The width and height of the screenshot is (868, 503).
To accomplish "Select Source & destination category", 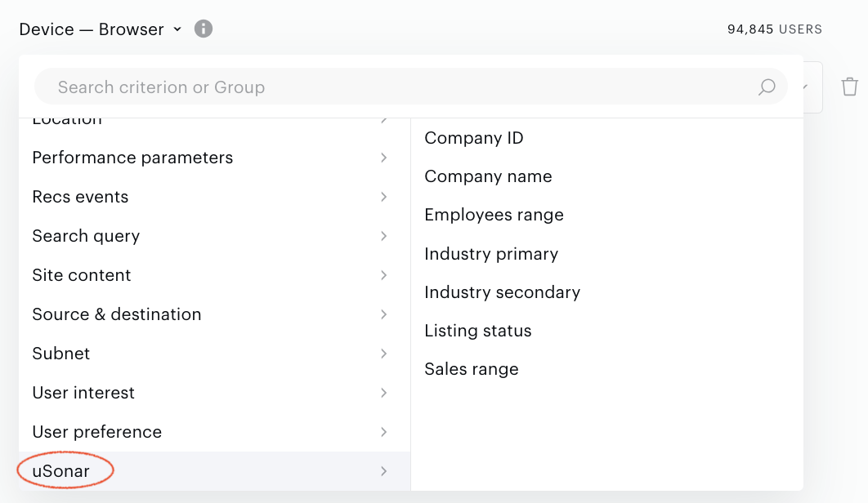I will pyautogui.click(x=215, y=314).
